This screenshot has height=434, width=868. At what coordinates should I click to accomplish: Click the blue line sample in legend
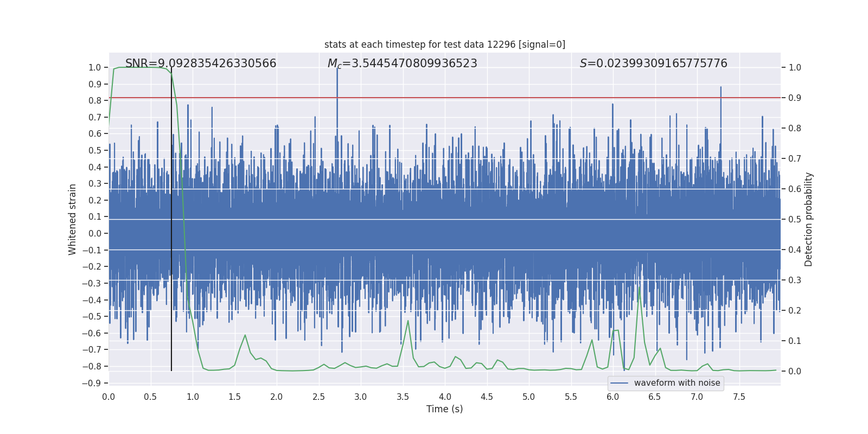click(619, 383)
